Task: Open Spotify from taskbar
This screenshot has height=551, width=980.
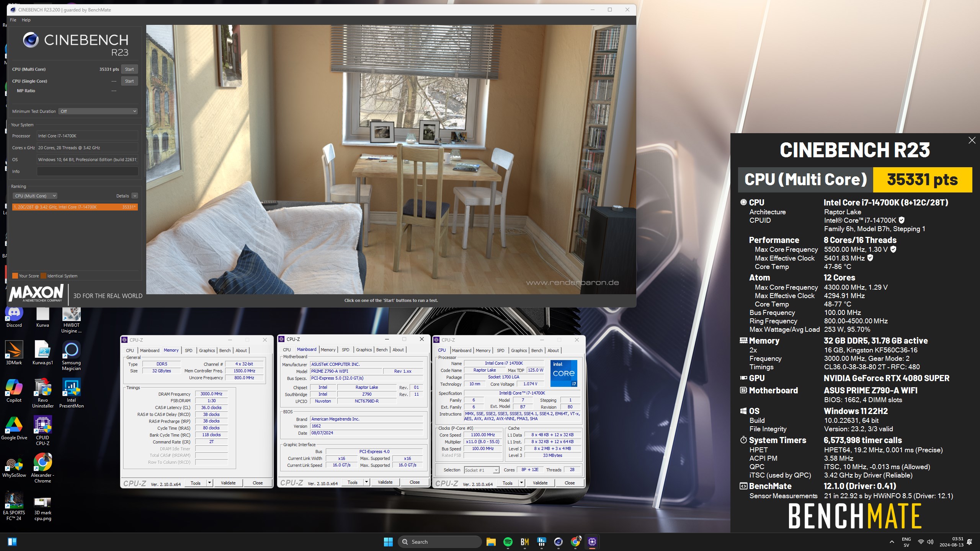Action: pos(508,542)
